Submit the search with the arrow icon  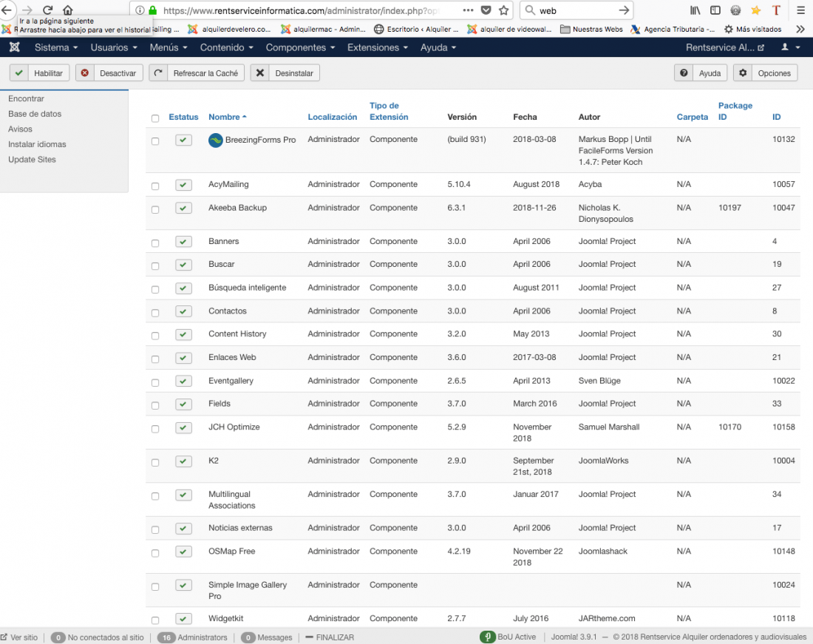624,10
